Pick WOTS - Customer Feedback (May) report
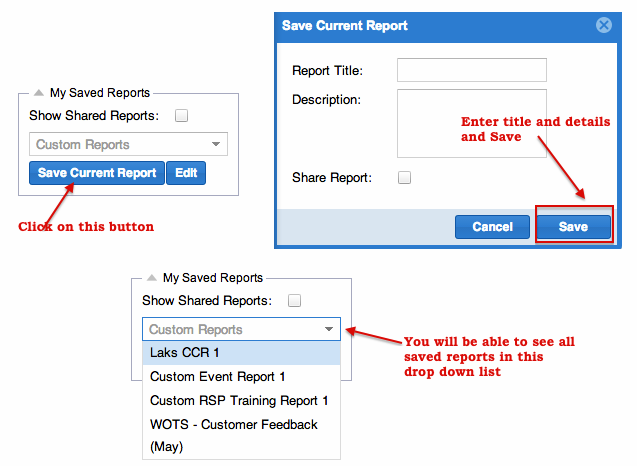This screenshot has width=637, height=466. [x=234, y=435]
